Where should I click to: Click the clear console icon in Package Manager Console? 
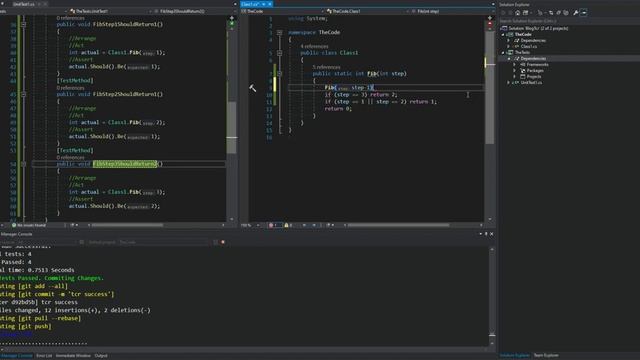pyautogui.click(x=216, y=242)
